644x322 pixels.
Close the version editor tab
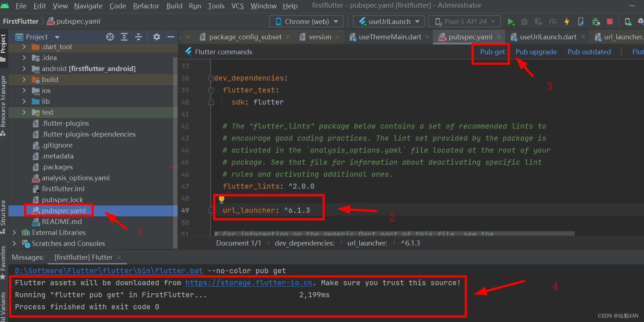coord(337,37)
